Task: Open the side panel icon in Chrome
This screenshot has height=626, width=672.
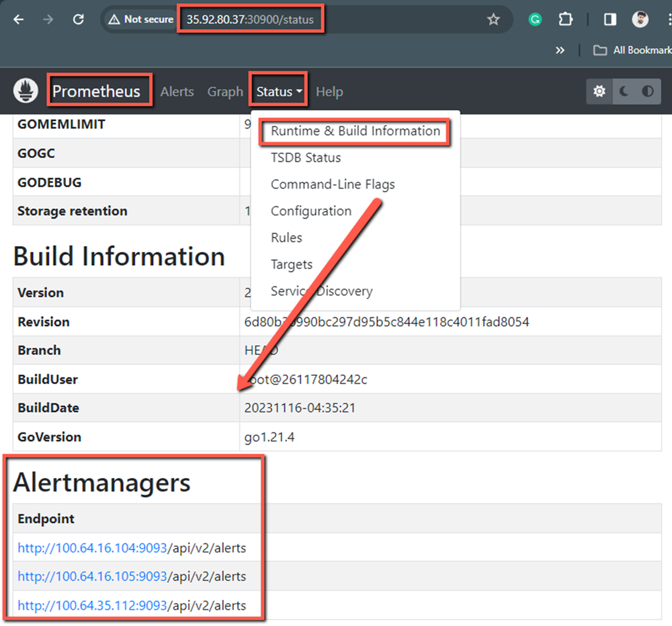Action: [609, 19]
